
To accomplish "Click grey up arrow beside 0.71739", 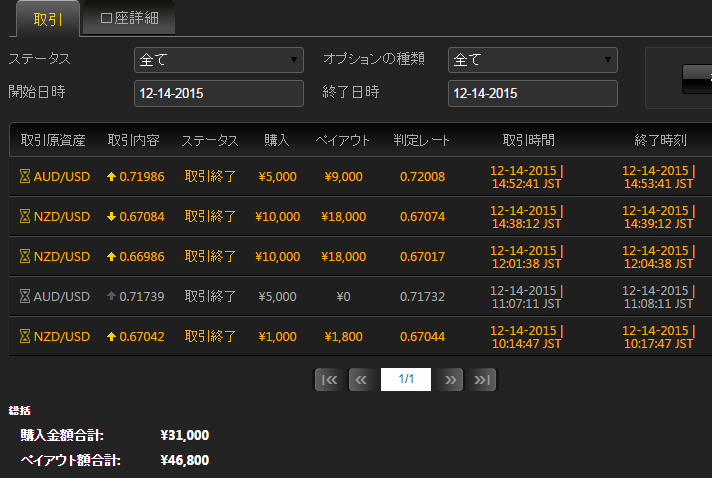I will coord(111,296).
